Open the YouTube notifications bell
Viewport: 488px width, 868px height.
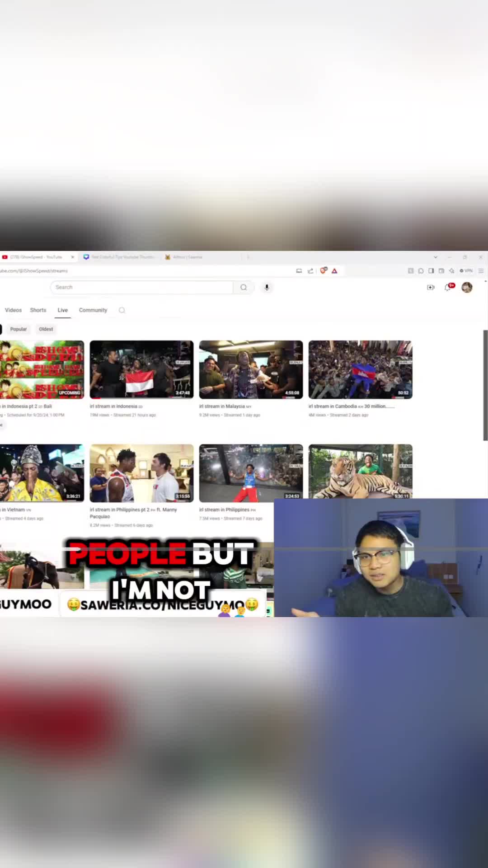pos(449,287)
